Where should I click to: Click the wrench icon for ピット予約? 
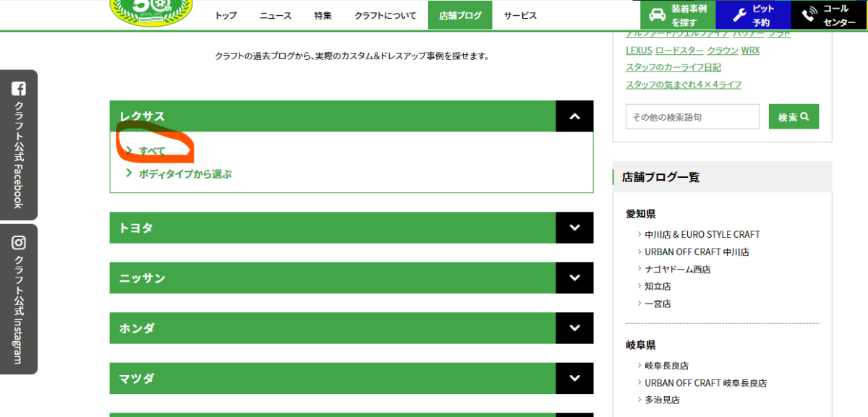point(739,15)
